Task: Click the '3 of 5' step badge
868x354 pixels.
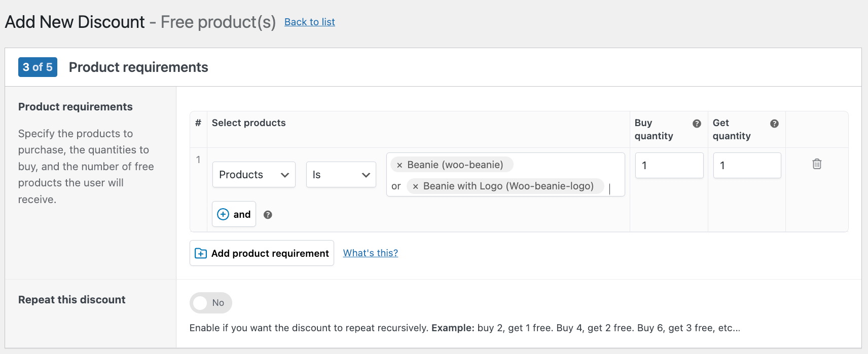Action: [38, 67]
